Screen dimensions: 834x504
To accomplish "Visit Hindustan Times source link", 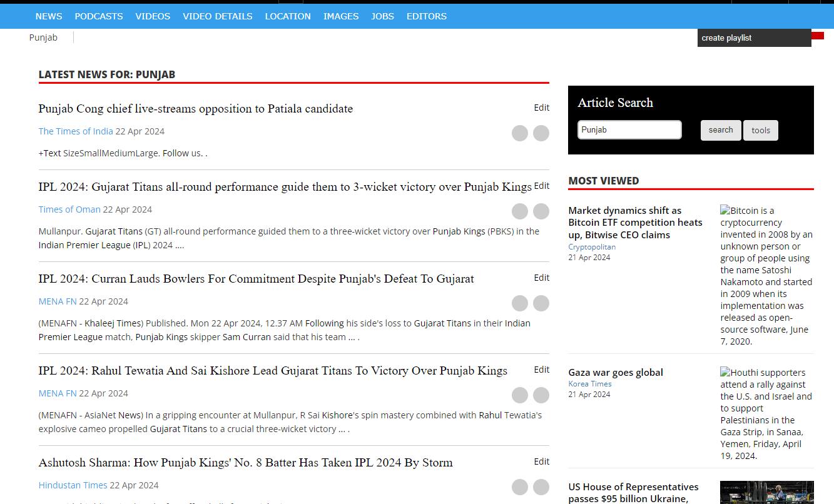I will (73, 485).
